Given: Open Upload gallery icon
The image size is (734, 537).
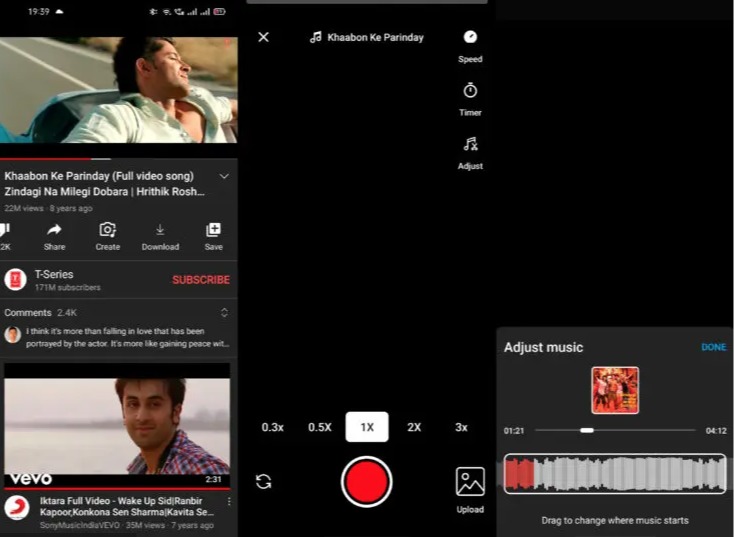Looking at the screenshot, I should pos(470,481).
